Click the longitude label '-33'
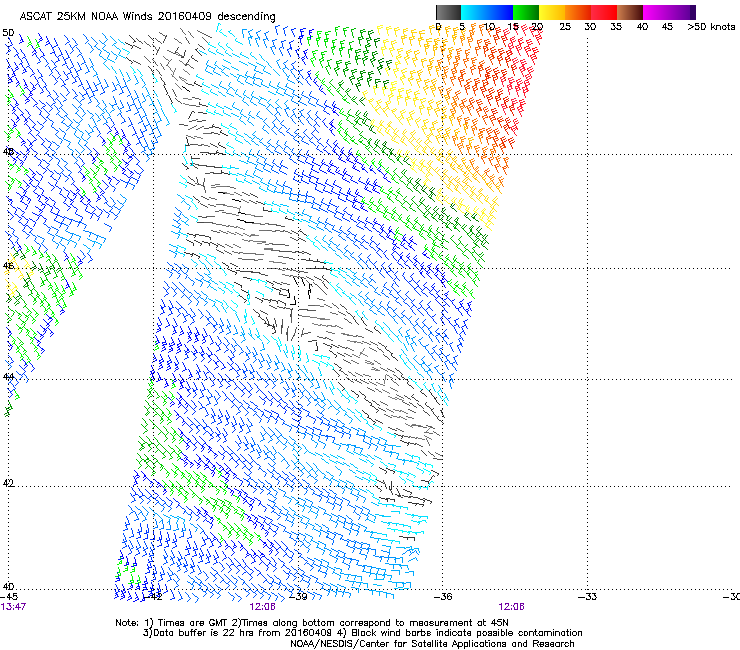The image size is (740, 650). (588, 597)
